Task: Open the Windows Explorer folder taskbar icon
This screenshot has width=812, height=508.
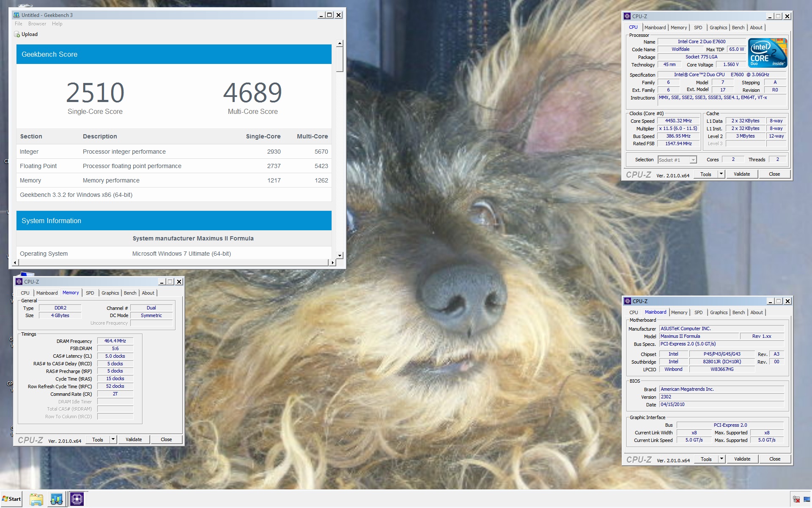Action: click(x=36, y=499)
